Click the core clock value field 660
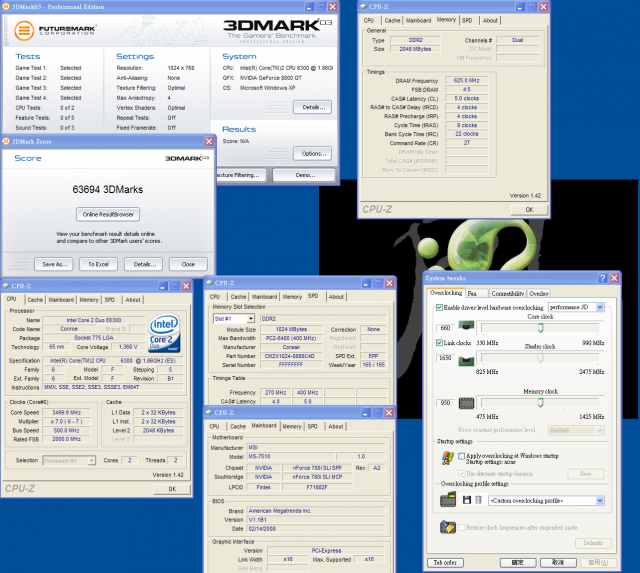The width and height of the screenshot is (640, 573). [445, 327]
